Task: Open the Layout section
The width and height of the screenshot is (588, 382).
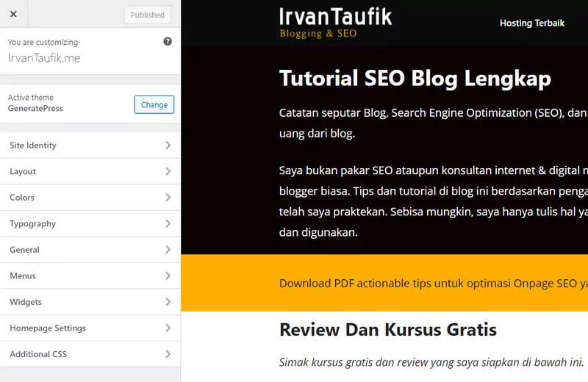Action: point(90,172)
